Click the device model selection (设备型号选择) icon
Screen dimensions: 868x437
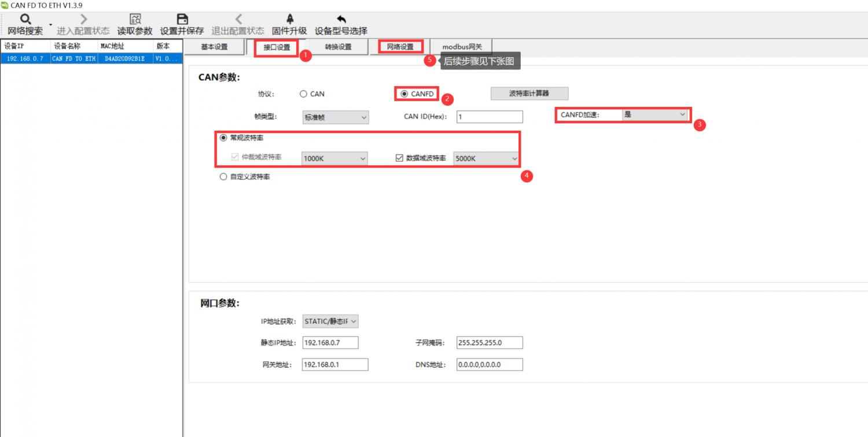(341, 20)
